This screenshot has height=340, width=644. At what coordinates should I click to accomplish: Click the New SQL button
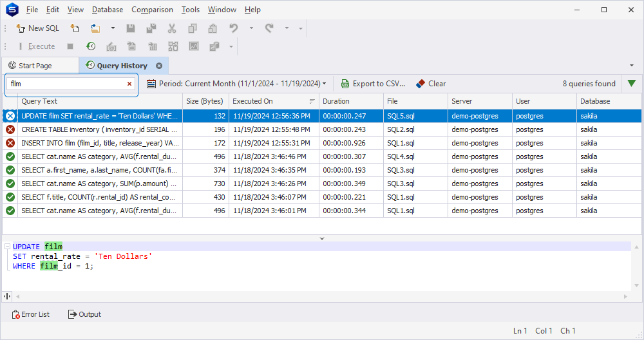coord(37,28)
